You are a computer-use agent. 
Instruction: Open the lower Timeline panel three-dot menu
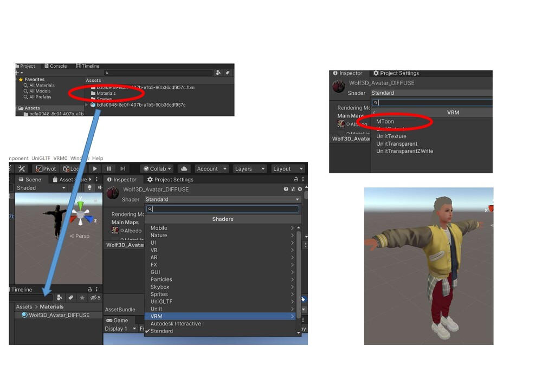coord(96,289)
